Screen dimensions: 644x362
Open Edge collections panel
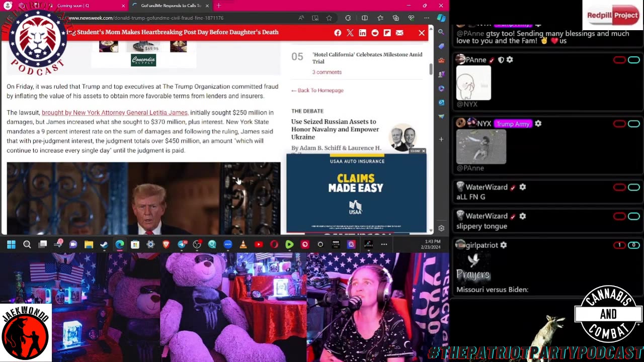click(396, 18)
